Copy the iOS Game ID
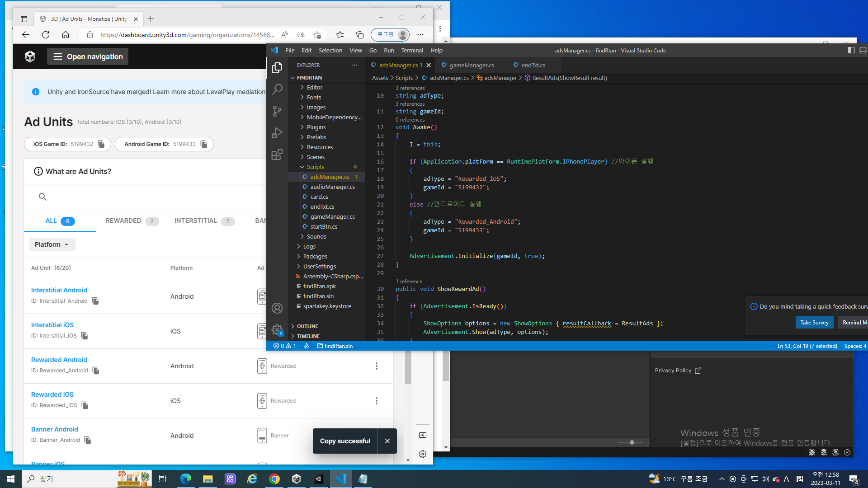868x488 pixels. coord(101,144)
